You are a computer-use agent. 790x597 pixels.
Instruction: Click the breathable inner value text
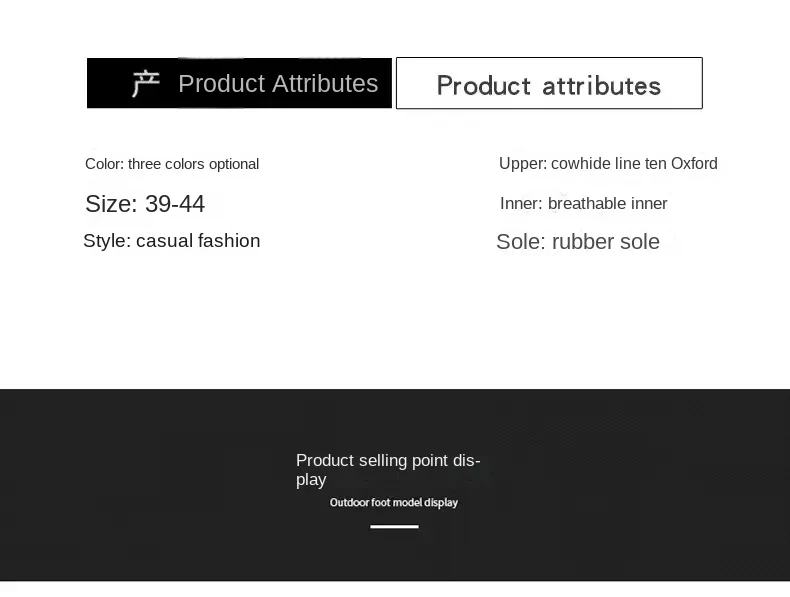click(608, 204)
